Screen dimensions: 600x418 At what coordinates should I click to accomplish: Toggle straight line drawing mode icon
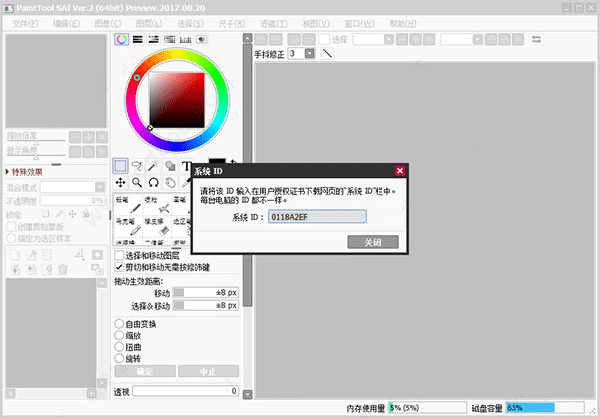click(x=327, y=53)
